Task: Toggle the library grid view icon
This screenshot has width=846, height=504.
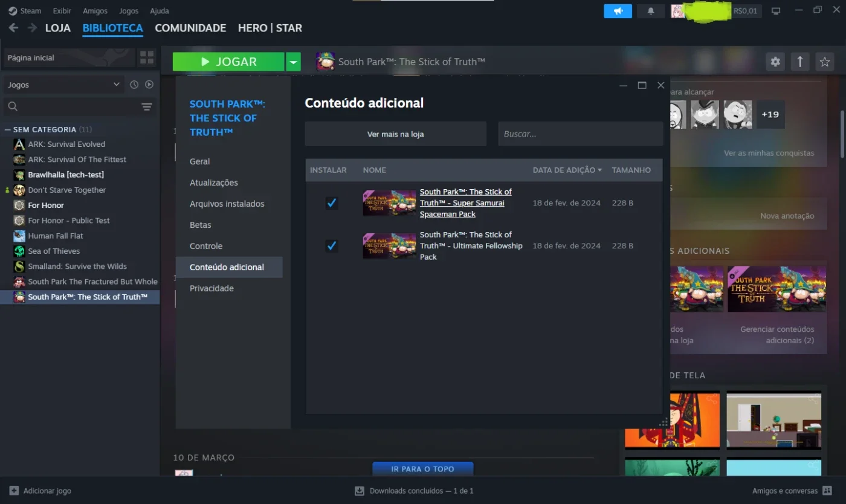Action: point(147,57)
